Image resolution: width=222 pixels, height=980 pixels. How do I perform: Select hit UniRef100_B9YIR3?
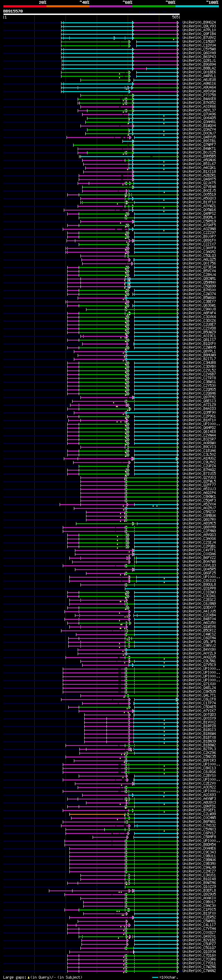pos(199,761)
